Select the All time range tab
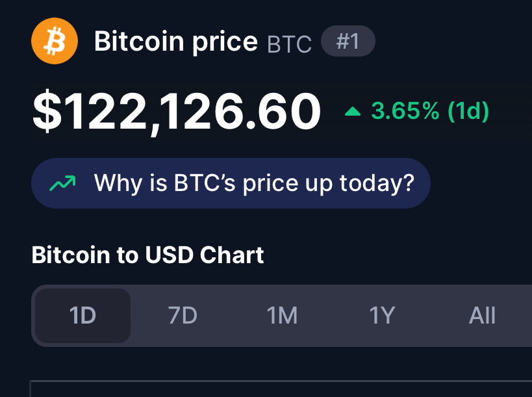Viewport: 532px width, 397px height. coord(482,316)
